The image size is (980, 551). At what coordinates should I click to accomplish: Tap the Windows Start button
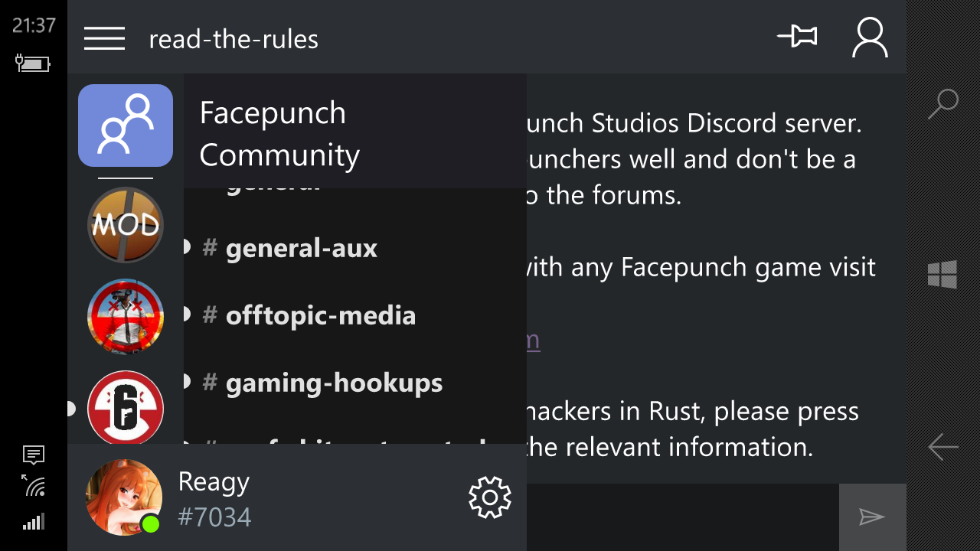[942, 274]
